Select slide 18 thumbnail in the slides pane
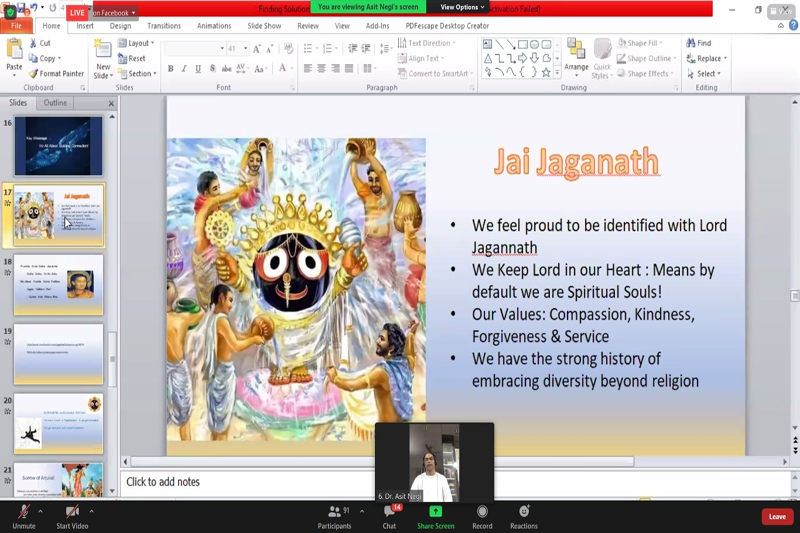This screenshot has width=800, height=533. (x=58, y=284)
